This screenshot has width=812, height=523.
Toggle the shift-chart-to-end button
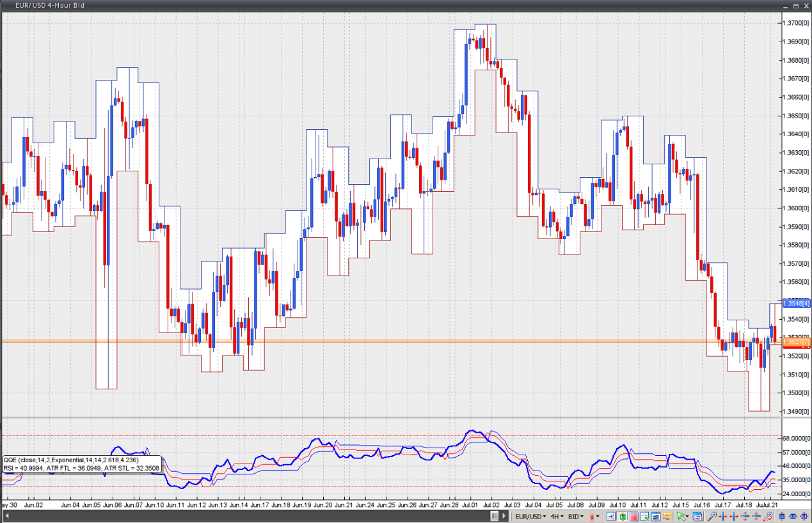click(611, 516)
